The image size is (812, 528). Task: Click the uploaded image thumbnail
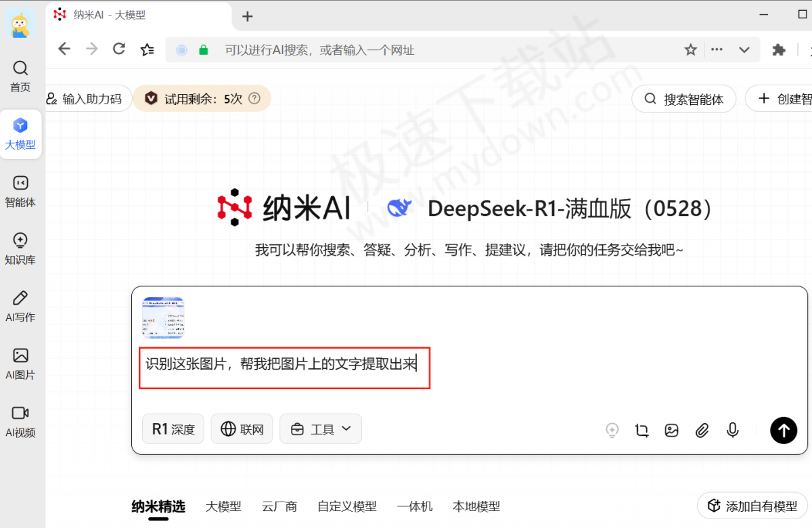pos(163,317)
